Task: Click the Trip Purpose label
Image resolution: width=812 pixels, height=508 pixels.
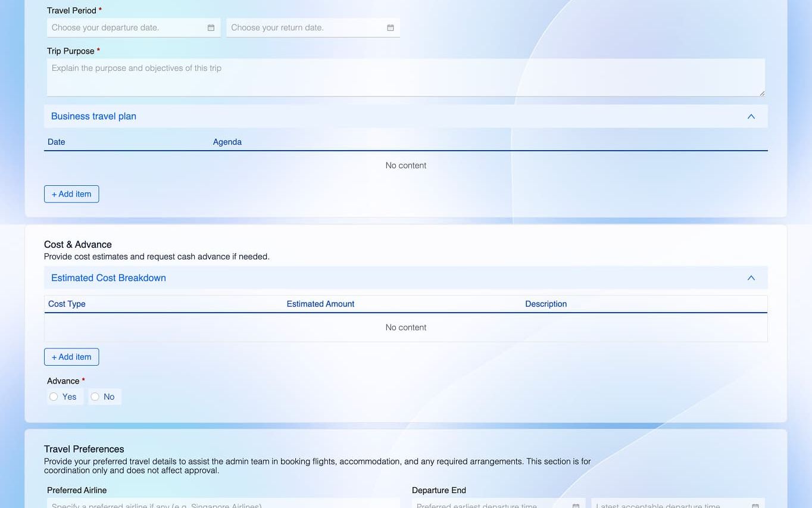Action: (x=71, y=51)
